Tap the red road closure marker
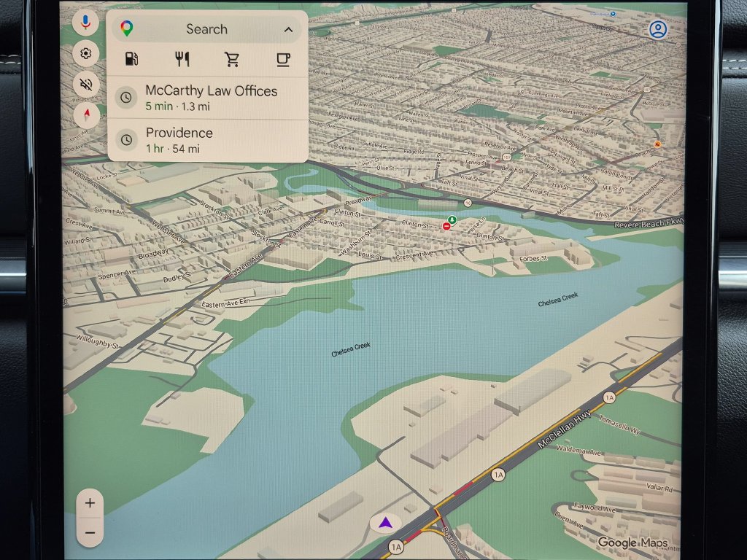This screenshot has height=560, width=747. coord(446,227)
